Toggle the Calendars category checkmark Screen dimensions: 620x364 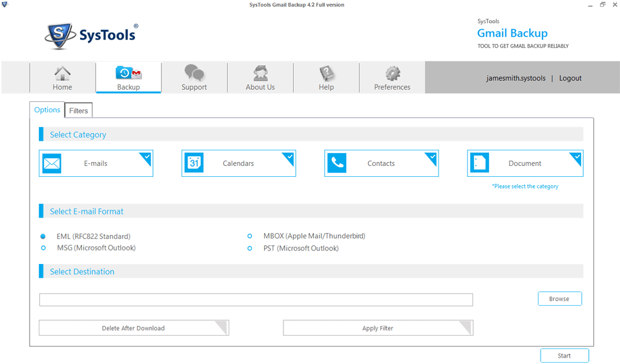click(289, 157)
